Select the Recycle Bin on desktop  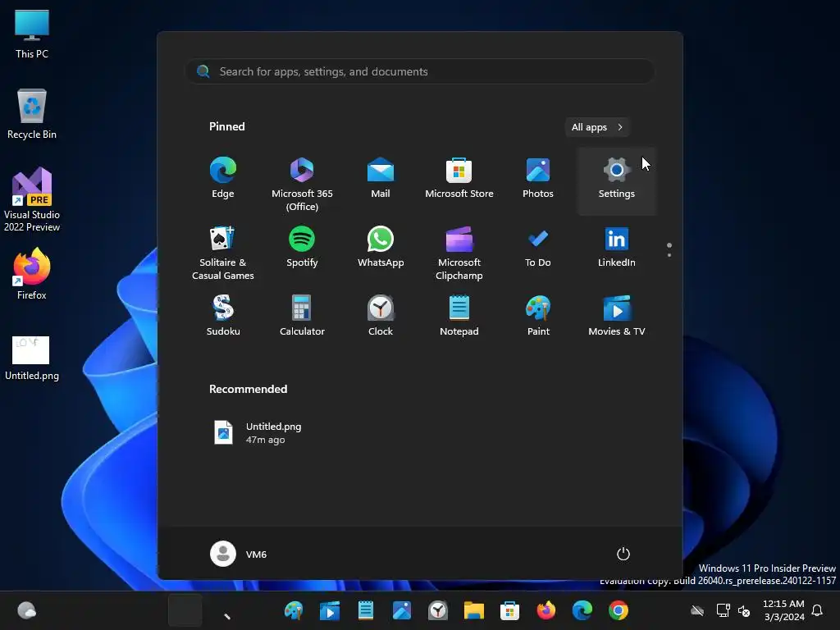click(32, 114)
